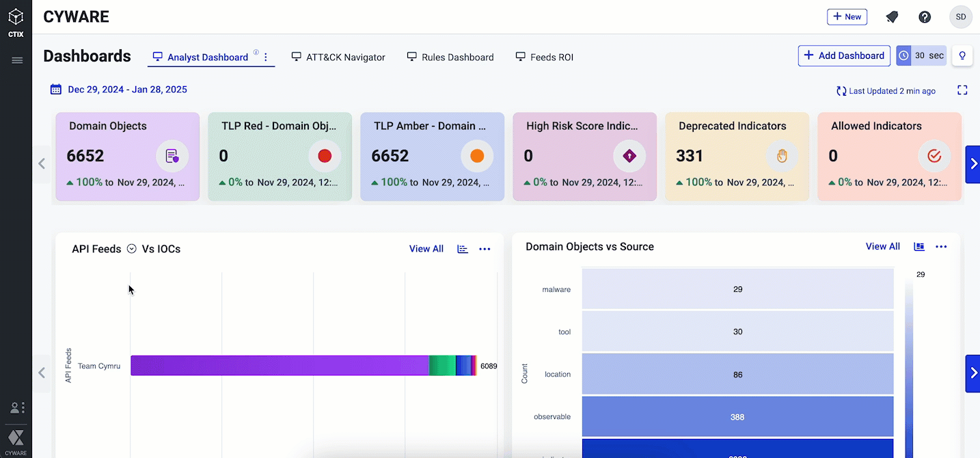Viewport: 980px width, 458px height.
Task: Expand the API Feeds dropdown selector
Action: 132,249
